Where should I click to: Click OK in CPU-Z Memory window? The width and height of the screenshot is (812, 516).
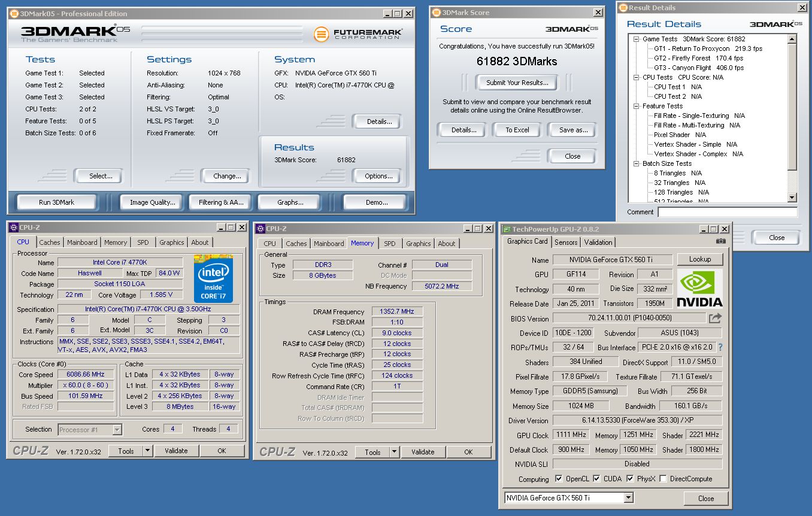(x=468, y=453)
